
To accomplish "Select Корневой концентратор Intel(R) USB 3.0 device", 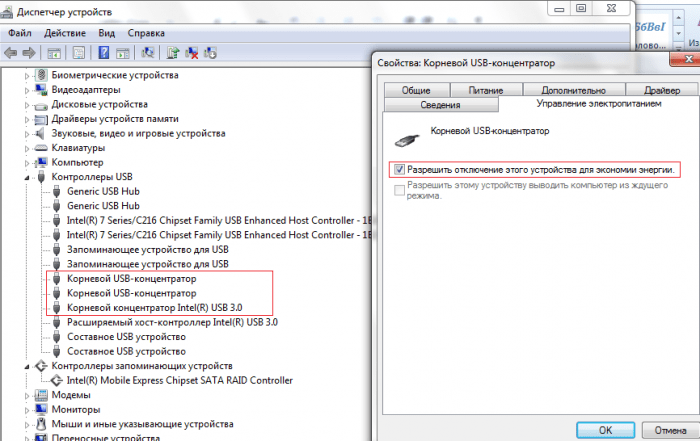I will coord(154,307).
